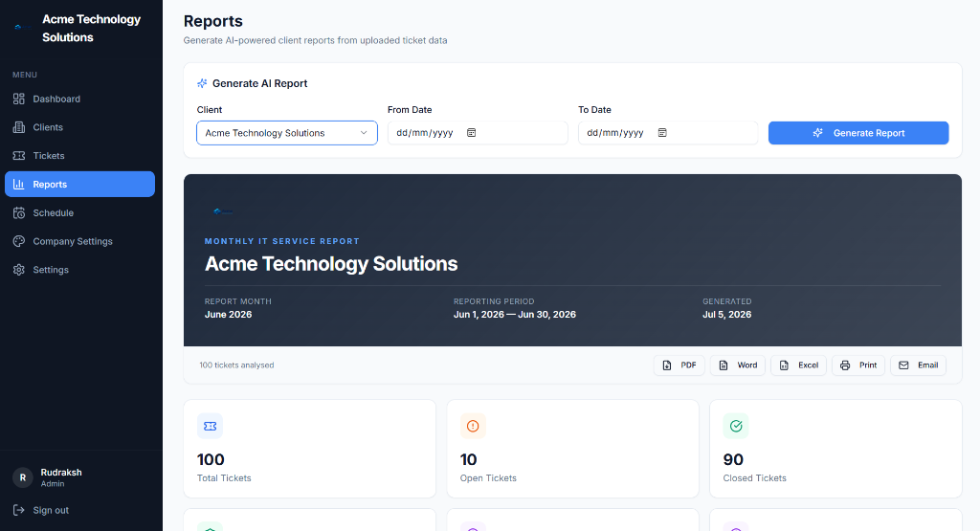
Task: Go to Dashboard in the menu
Action: click(x=80, y=99)
